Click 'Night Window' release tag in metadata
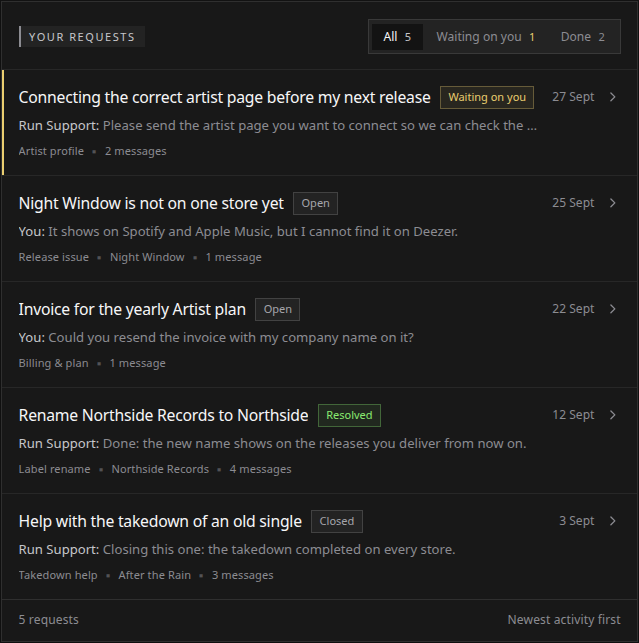 [x=147, y=258]
